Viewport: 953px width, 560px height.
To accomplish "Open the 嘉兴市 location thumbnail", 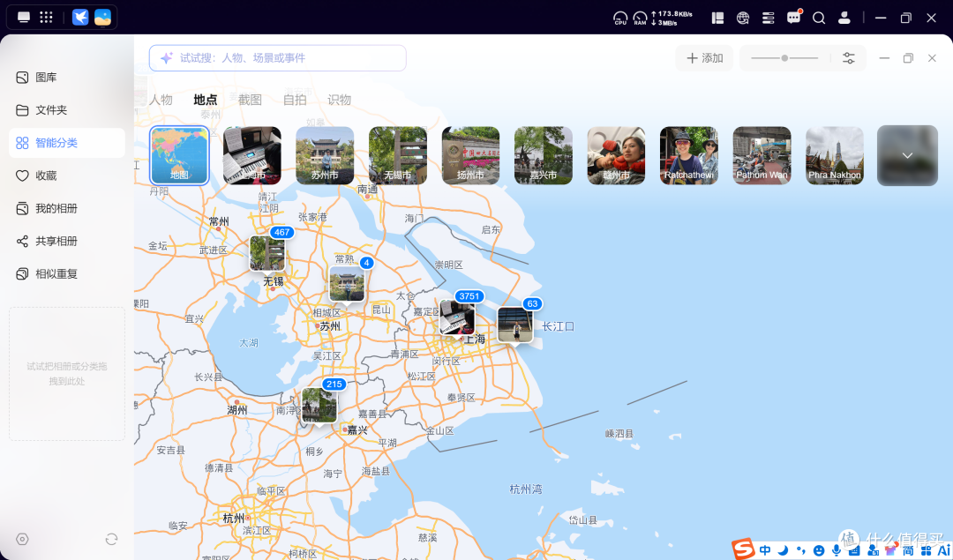I will pos(544,155).
